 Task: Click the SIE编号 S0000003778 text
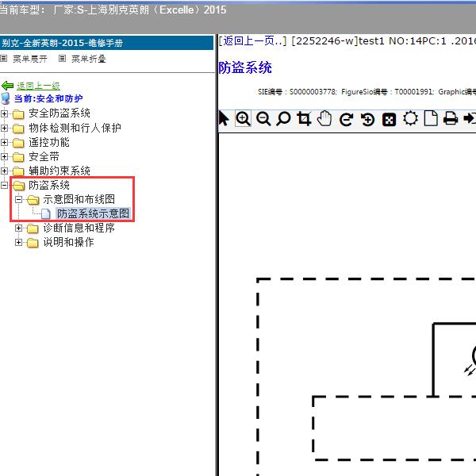tap(297, 92)
